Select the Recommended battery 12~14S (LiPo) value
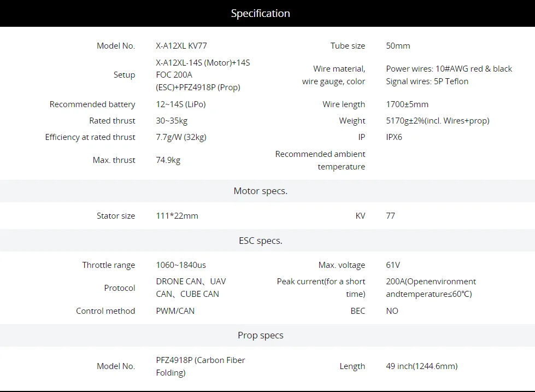The image size is (535, 392). point(181,104)
